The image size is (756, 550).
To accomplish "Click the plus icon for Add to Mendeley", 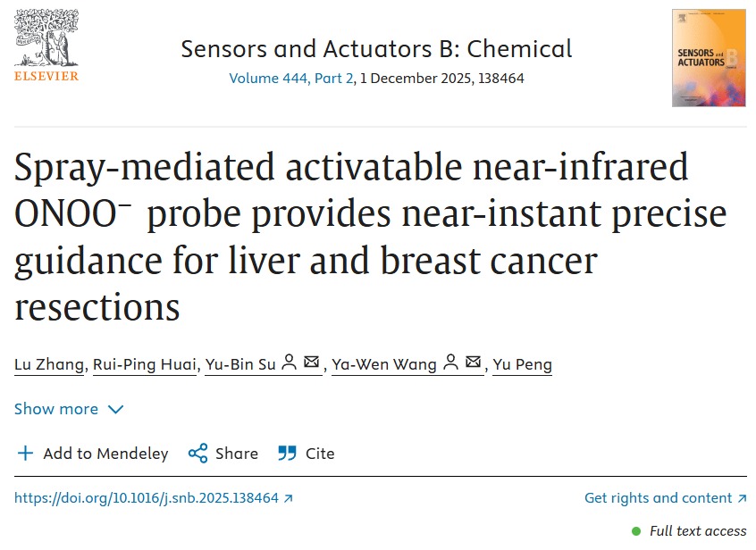I will pyautogui.click(x=25, y=454).
